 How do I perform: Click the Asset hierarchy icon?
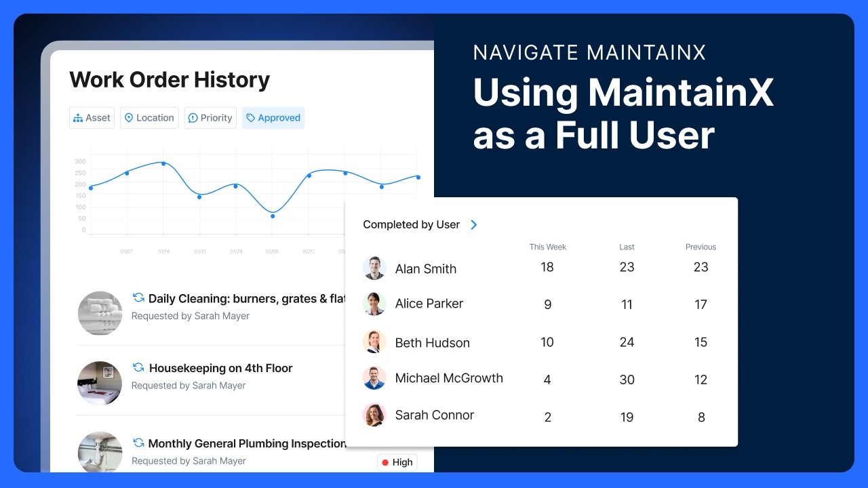click(78, 118)
